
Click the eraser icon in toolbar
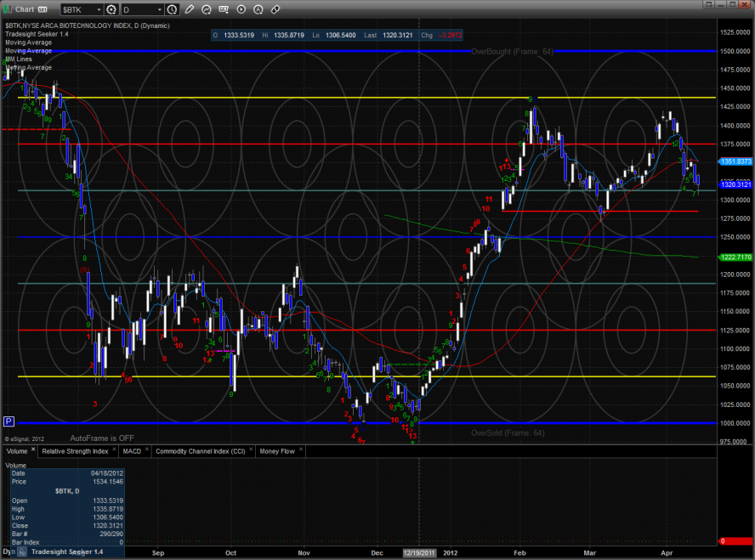[275, 9]
